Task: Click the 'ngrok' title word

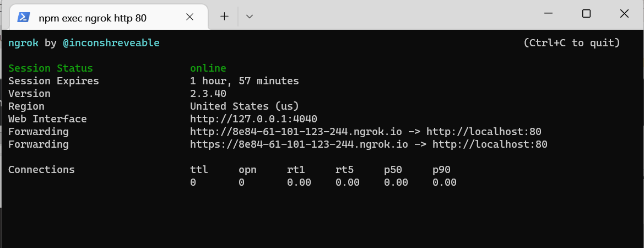Action: point(23,42)
